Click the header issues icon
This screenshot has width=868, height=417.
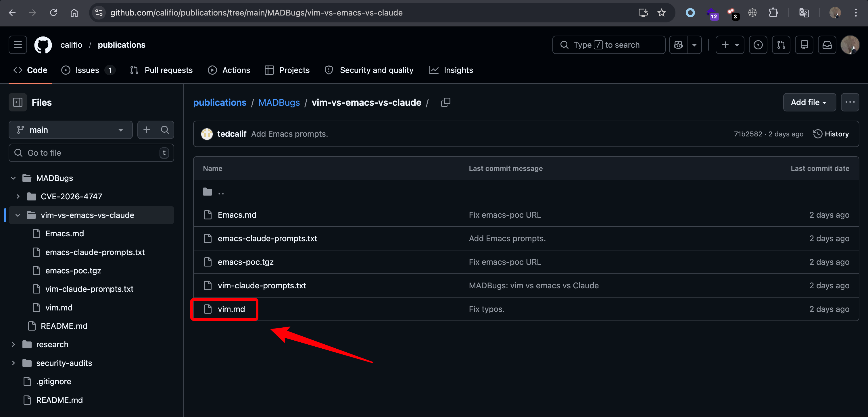(758, 45)
